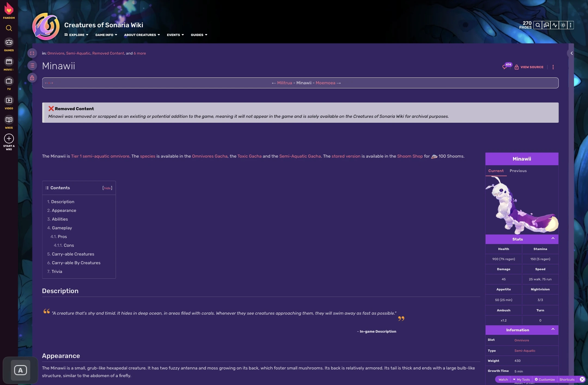Click the Fandom flame logo
This screenshot has width=588, height=385.
point(9,9)
